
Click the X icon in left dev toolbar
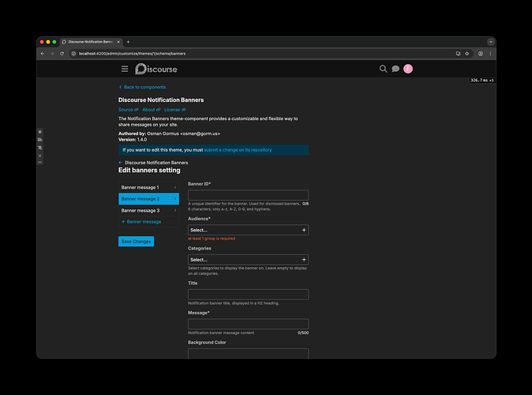point(40,156)
